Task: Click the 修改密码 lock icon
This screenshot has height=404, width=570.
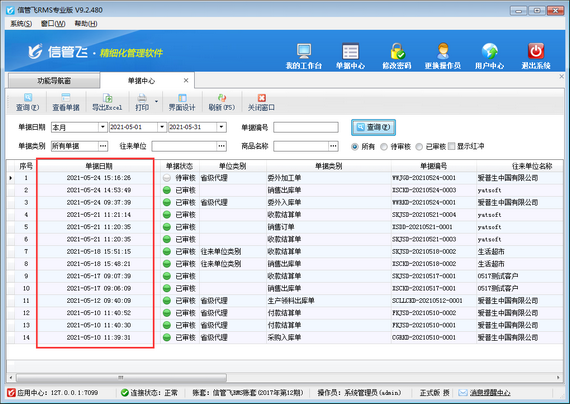Action: tap(397, 52)
